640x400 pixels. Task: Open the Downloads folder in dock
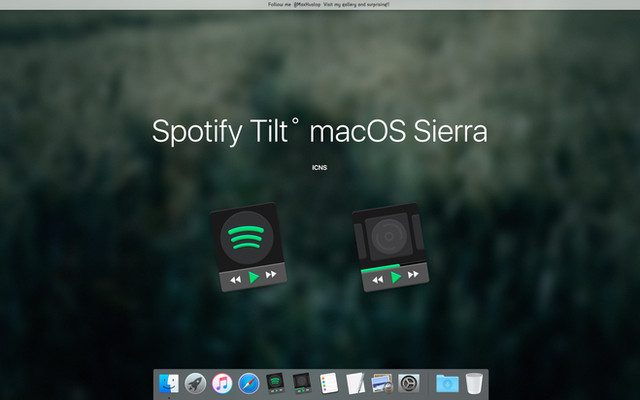coord(447,383)
